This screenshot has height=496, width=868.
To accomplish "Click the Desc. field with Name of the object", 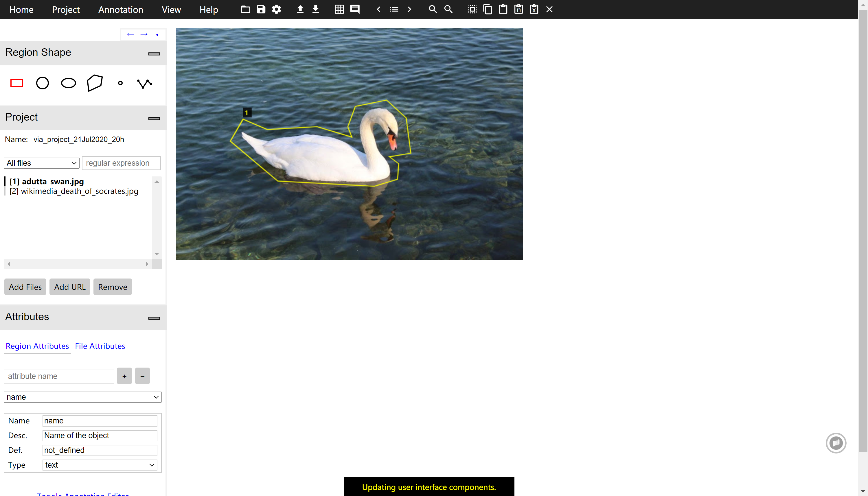I will 100,435.
